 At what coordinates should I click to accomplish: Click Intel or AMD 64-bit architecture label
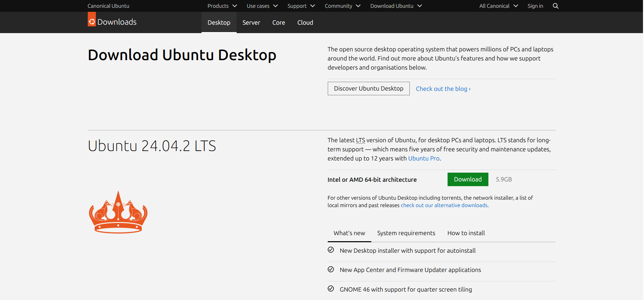point(372,180)
